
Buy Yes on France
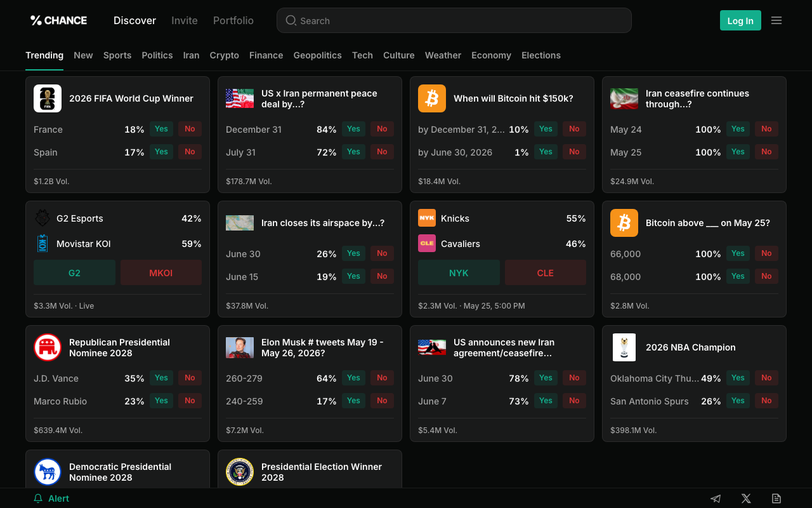pyautogui.click(x=162, y=129)
